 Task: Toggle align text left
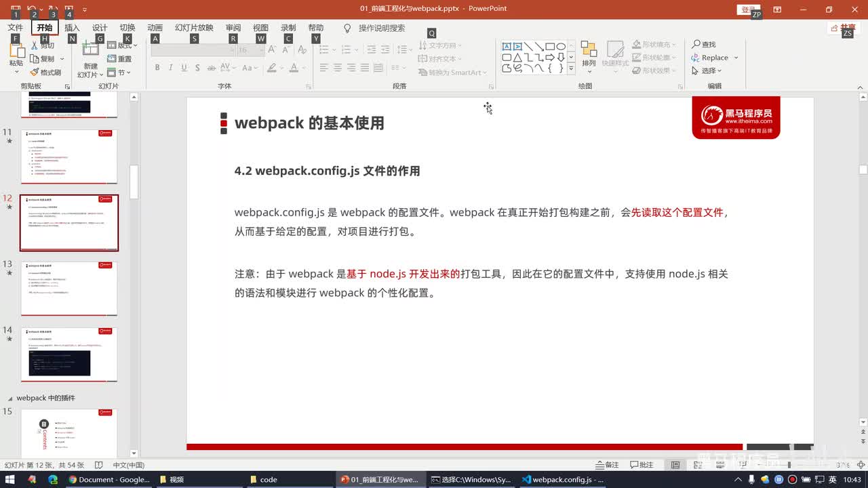click(x=323, y=68)
